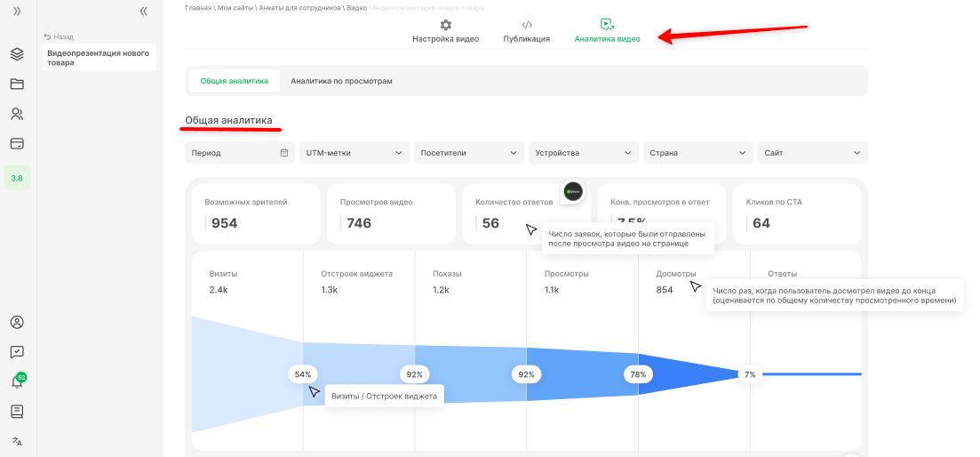Open the billing card icon in sidebar
980x457 pixels.
tap(17, 144)
